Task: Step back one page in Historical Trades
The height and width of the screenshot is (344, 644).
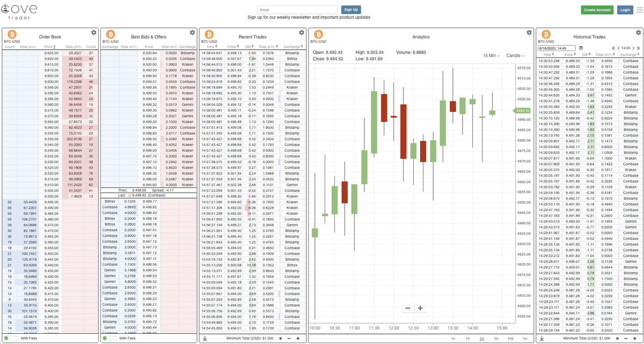Action: coord(619,48)
